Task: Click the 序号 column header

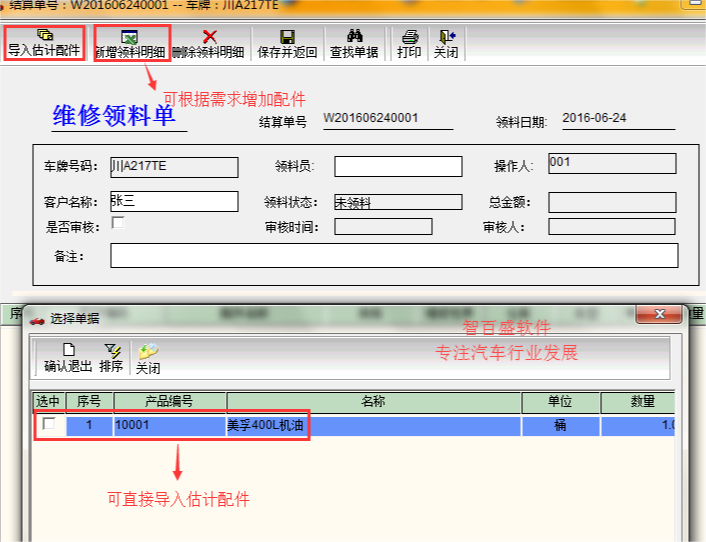Action: coord(89,402)
